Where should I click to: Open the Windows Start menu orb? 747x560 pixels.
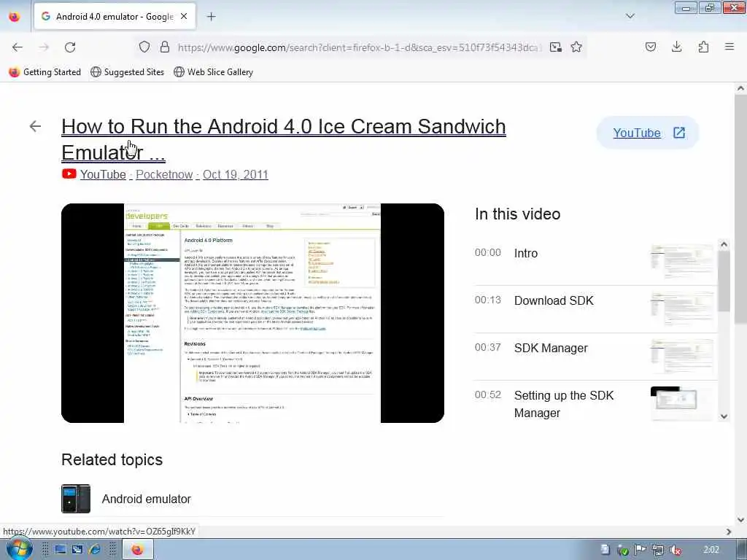click(x=18, y=549)
